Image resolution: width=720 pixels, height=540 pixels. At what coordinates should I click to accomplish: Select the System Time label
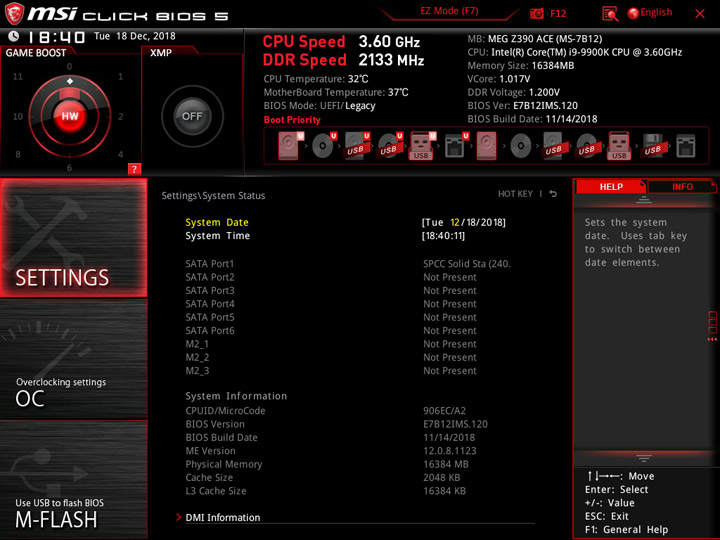(x=218, y=236)
